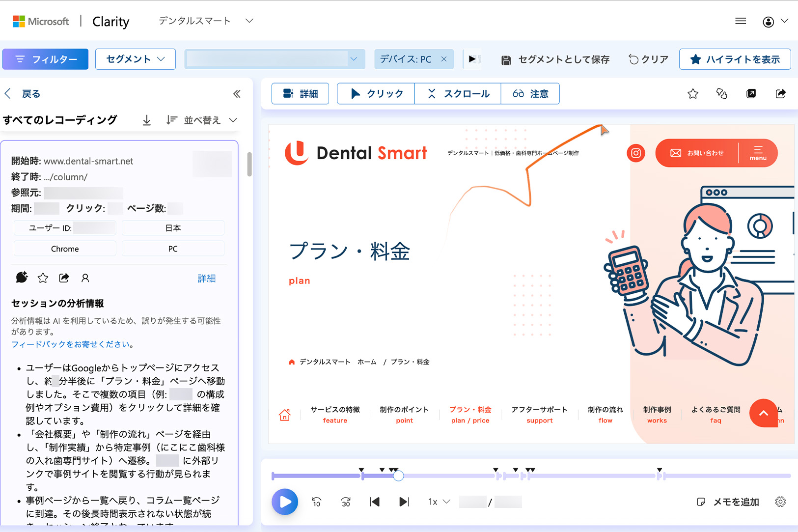
Task: Jump to the previous recording
Action: point(375,502)
